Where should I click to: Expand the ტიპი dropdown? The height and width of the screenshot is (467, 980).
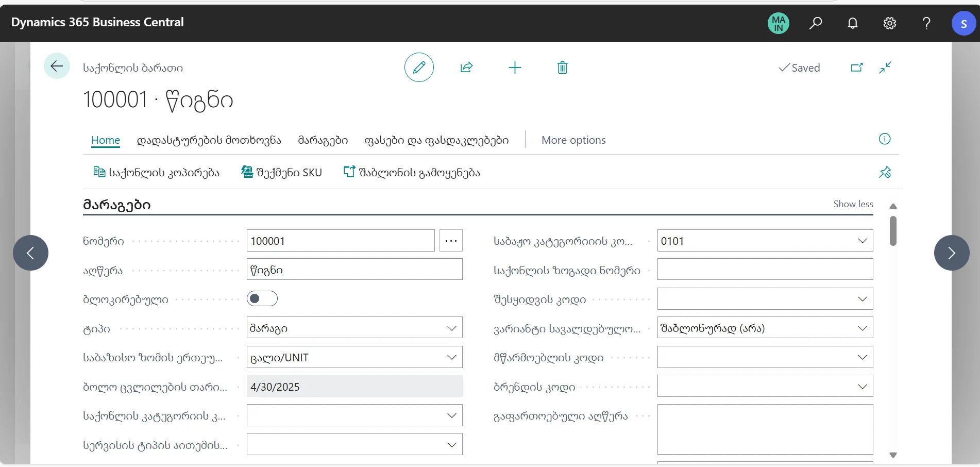[451, 328]
